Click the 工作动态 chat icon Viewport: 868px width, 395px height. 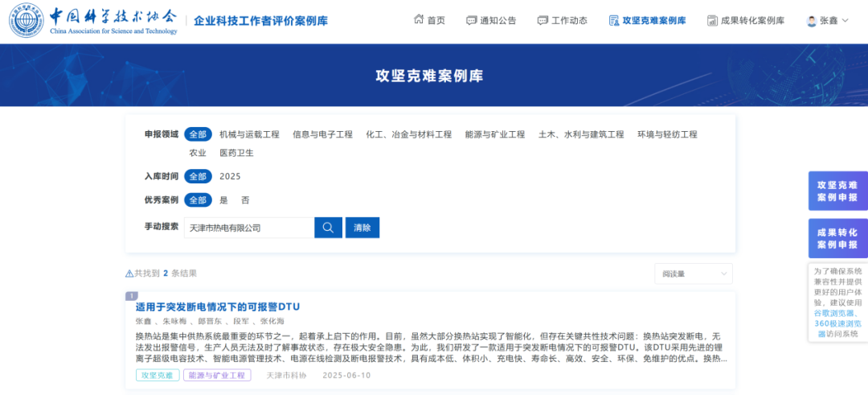[542, 21]
